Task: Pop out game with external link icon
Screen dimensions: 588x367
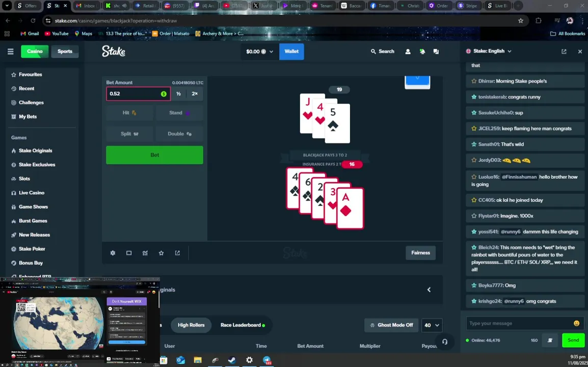Action: click(177, 253)
